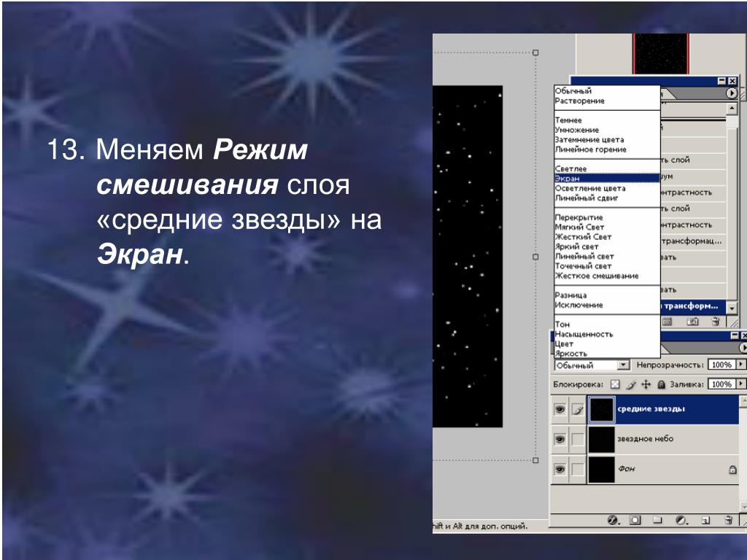This screenshot has width=747, height=560.
Task: Open the Заливка slider arrow
Action: coord(740,384)
